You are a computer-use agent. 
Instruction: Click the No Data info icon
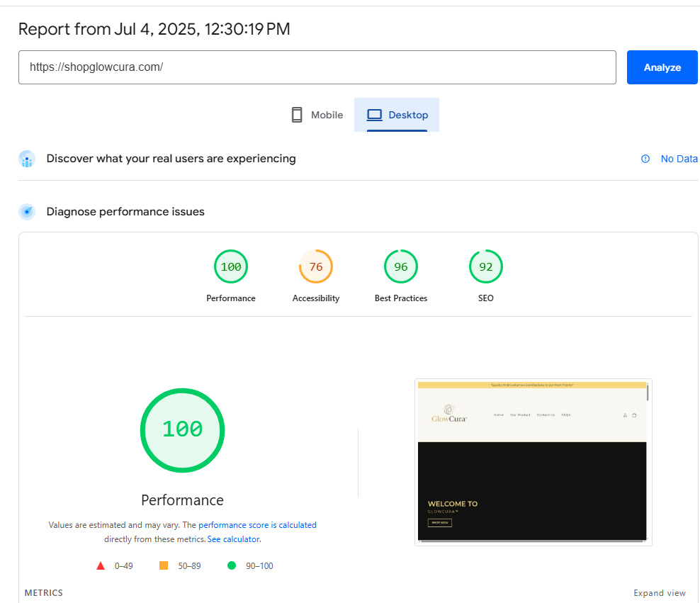pyautogui.click(x=645, y=159)
